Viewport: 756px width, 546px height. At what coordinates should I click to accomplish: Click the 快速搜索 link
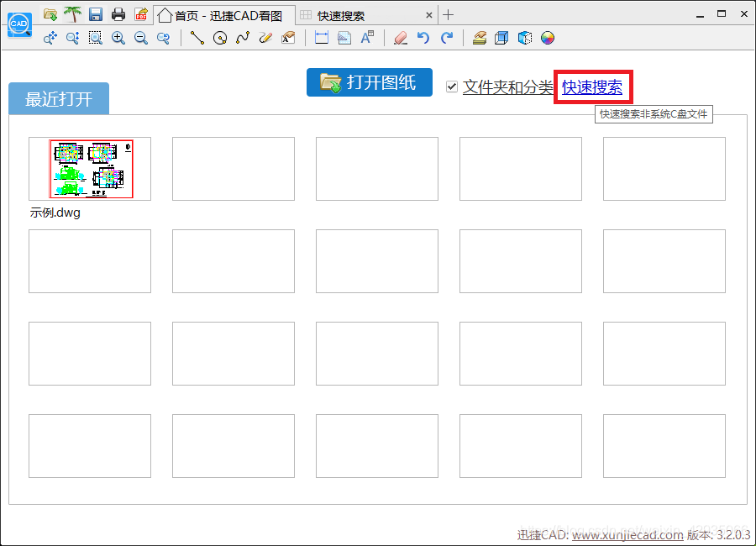pyautogui.click(x=592, y=87)
